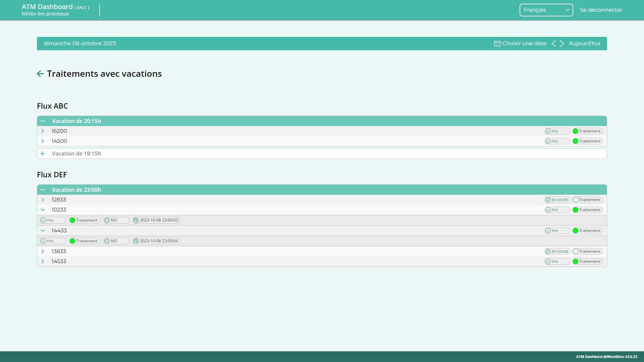Click the EN COURS status badge for 12833
644x362 pixels.
point(557,200)
